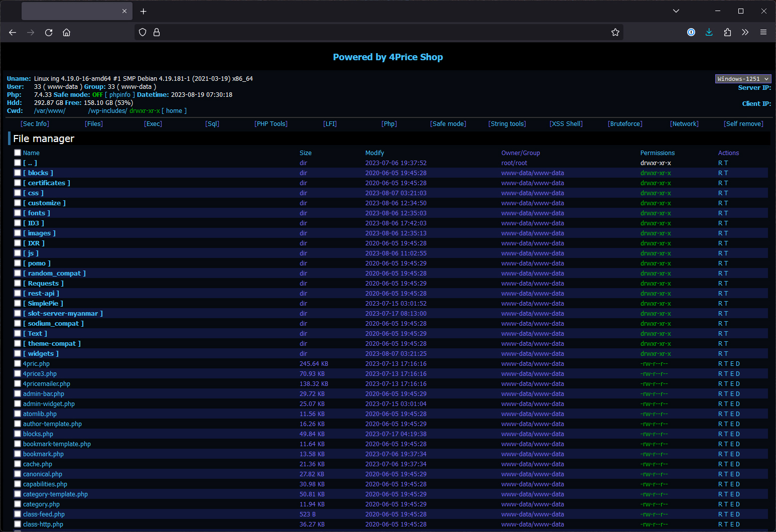Check the box for blocks folder
Image resolution: width=776 pixels, height=532 pixels.
tap(18, 173)
